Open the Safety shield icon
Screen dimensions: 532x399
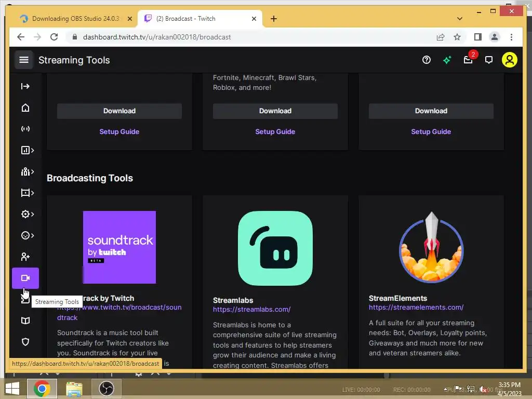pos(25,342)
